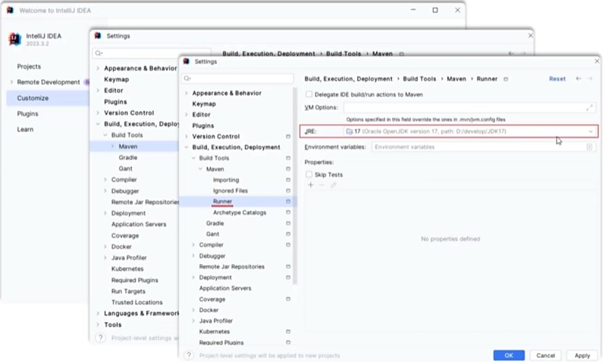Focus the VM Options input field
Image resolution: width=603 pixels, height=364 pixels.
(469, 107)
